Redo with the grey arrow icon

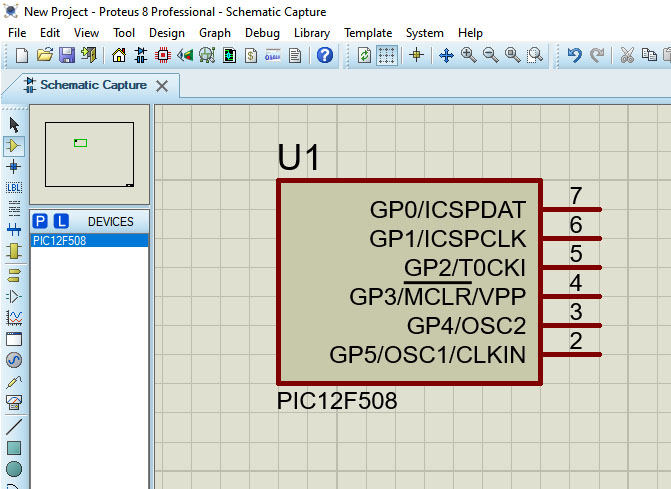597,55
